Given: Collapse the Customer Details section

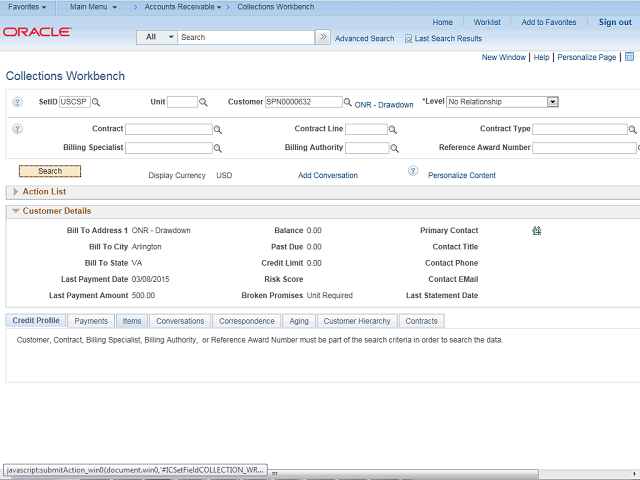Looking at the screenshot, I should click(x=15, y=211).
